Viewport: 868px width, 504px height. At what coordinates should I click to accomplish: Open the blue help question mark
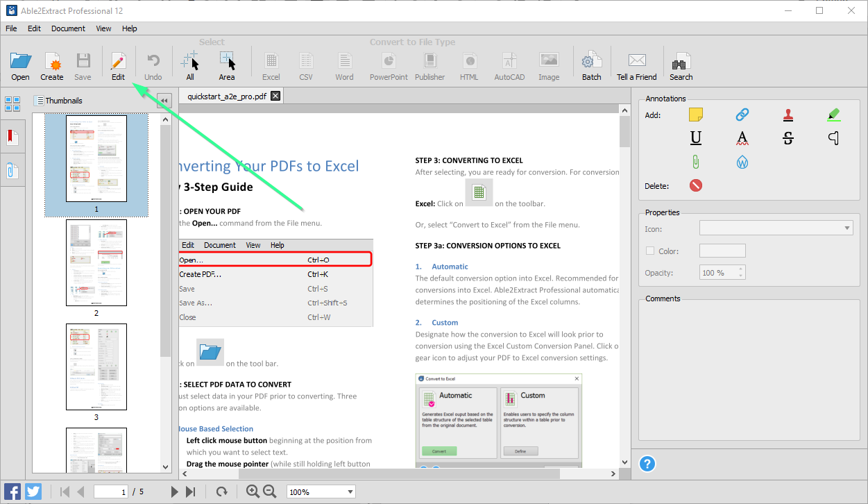tap(647, 464)
